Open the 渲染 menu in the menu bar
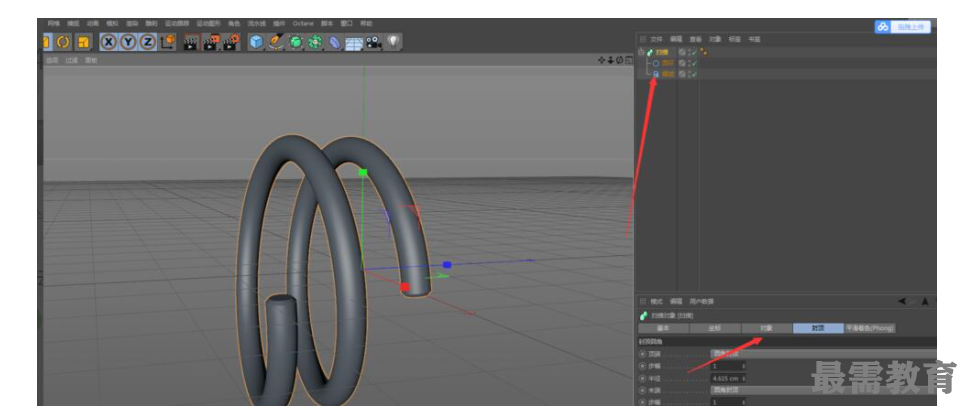 [132, 23]
